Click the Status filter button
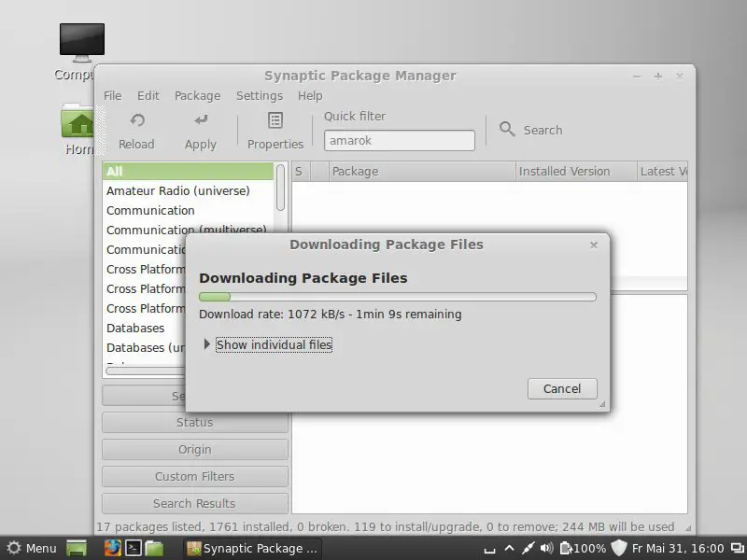747x560 pixels. click(195, 423)
